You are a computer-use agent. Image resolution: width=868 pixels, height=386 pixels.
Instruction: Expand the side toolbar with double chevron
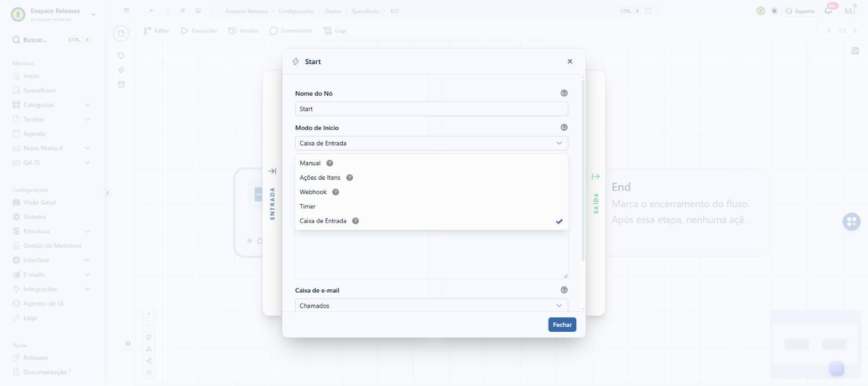pos(128,343)
